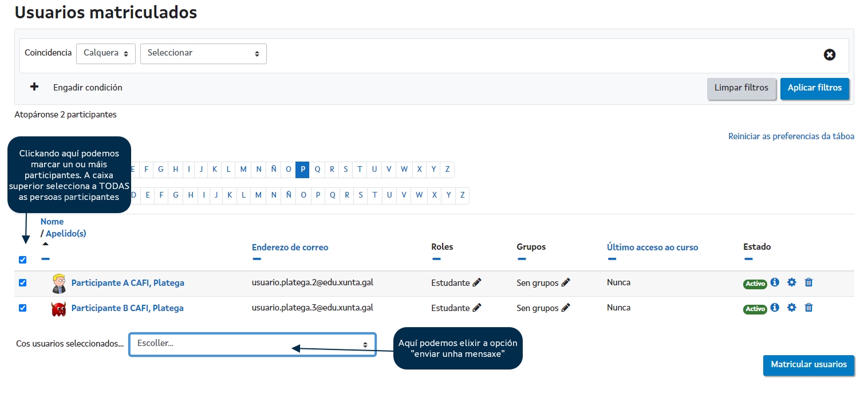The height and width of the screenshot is (397, 868).
Task: Open enrolment info icon for Participante A
Action: 775,282
